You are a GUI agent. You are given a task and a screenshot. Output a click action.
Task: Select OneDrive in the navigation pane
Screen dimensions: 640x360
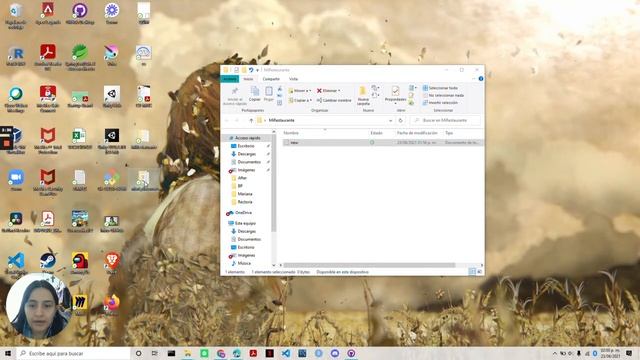point(243,213)
